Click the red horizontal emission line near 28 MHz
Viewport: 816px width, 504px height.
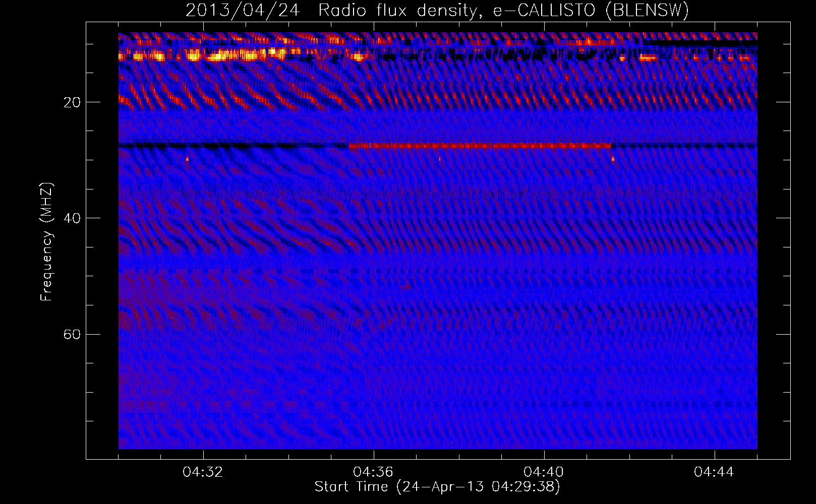480,146
